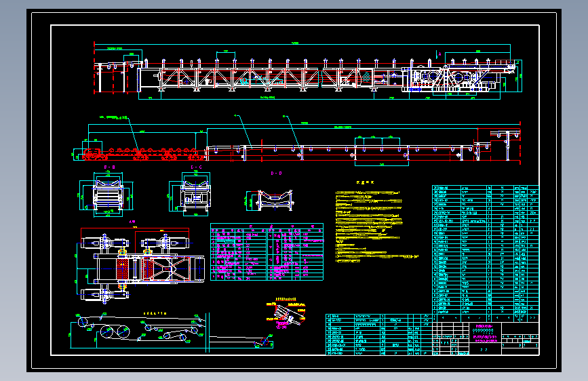Select the yellow caption above the belt routing schematic
Screen dimensions: 588x381
tap(155, 313)
